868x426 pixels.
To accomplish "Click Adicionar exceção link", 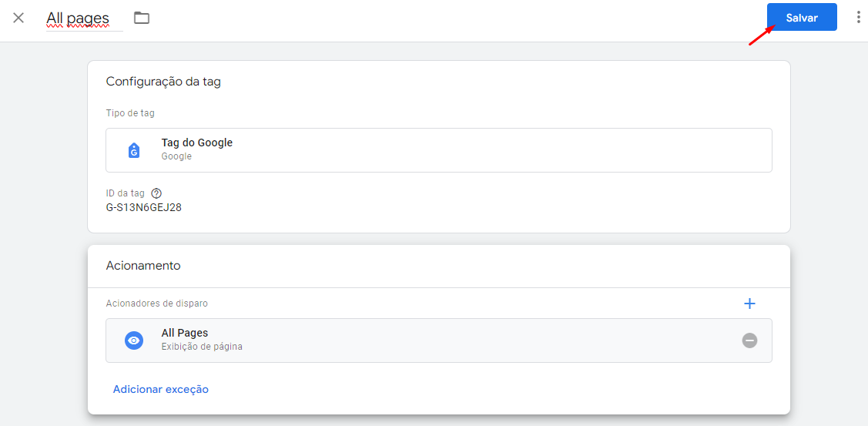I will [x=160, y=390].
